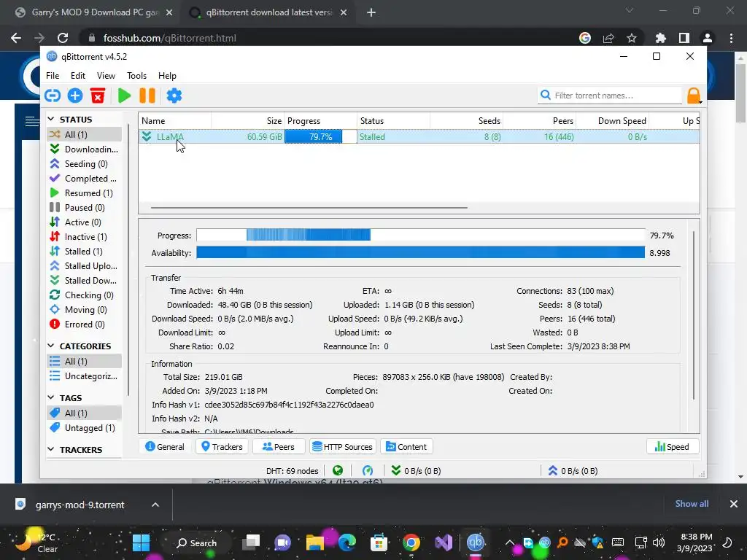The width and height of the screenshot is (747, 560).
Task: Click the green globe connection status icon
Action: tap(338, 471)
